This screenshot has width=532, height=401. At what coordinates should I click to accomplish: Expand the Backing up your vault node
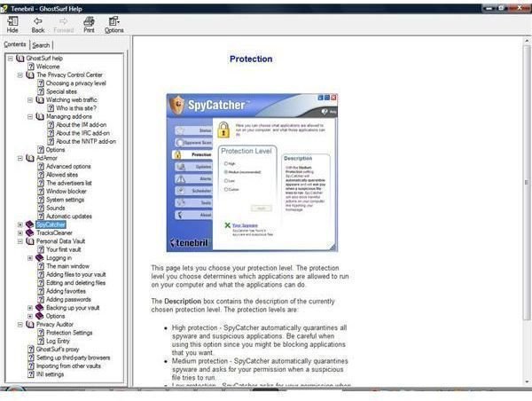point(30,308)
